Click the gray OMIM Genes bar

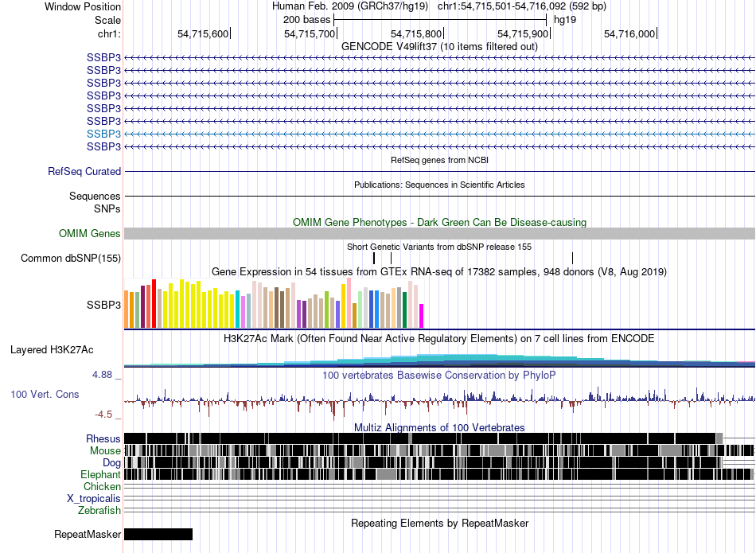tap(439, 233)
